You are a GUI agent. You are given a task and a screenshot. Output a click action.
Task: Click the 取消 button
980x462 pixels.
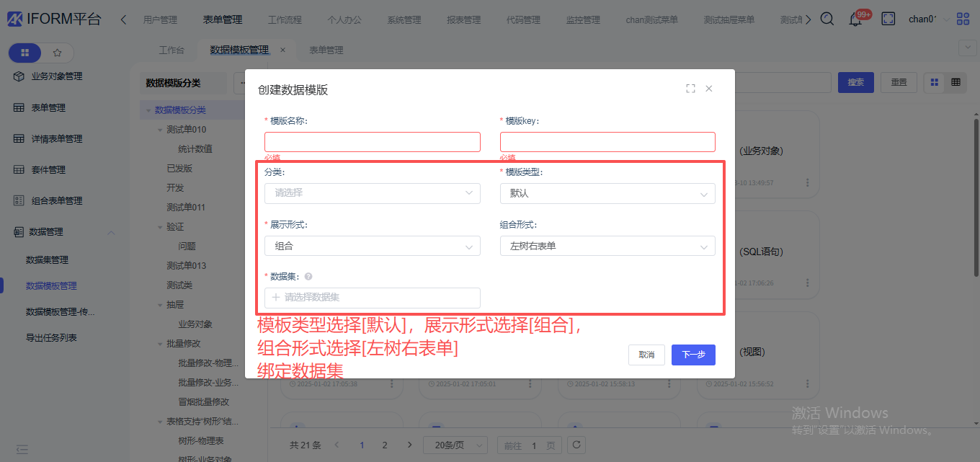646,355
